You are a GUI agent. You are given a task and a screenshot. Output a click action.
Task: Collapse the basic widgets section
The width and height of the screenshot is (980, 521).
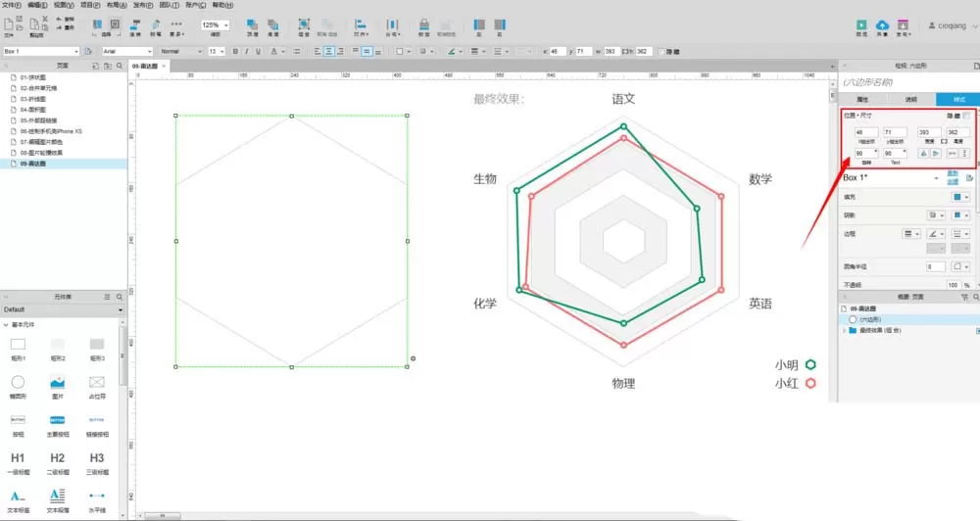point(6,325)
